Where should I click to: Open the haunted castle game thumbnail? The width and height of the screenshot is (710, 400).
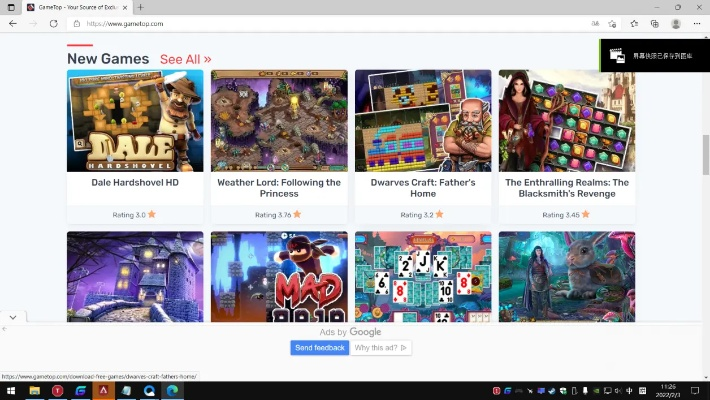coord(135,277)
